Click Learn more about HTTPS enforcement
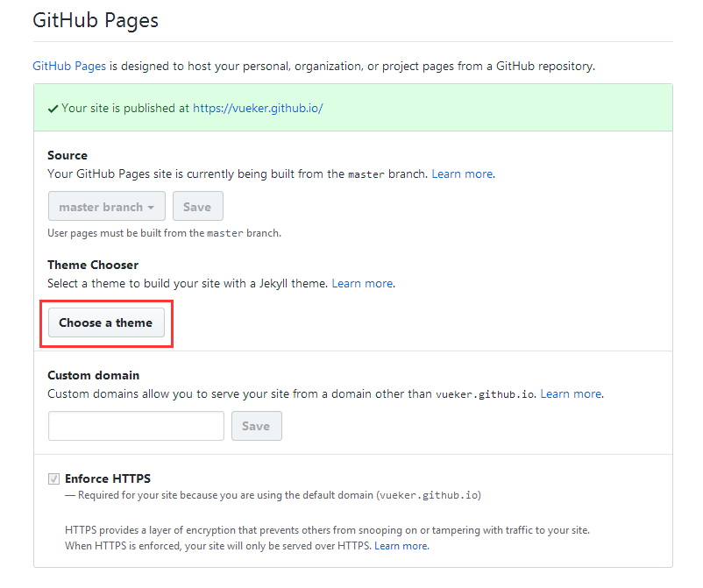 click(401, 546)
